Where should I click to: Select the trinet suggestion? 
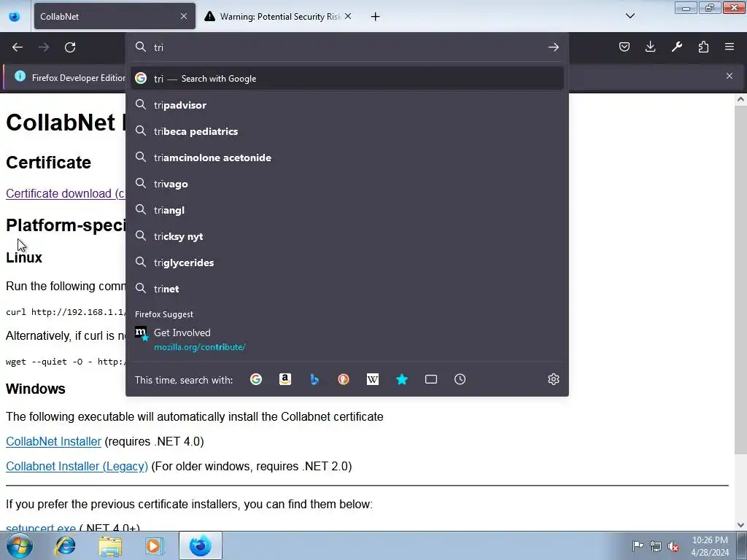click(347, 289)
